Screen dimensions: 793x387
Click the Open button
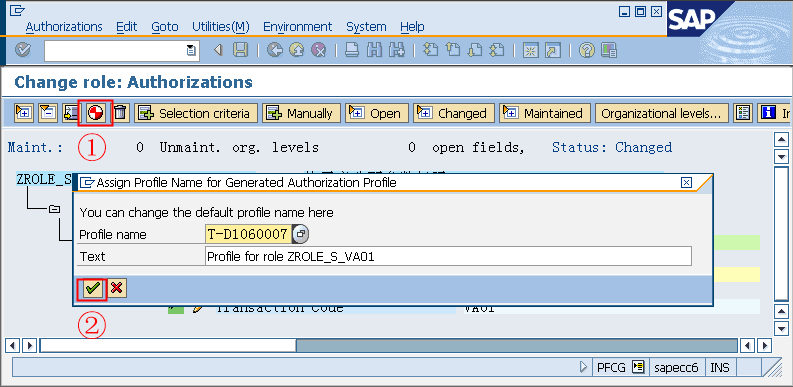(377, 113)
